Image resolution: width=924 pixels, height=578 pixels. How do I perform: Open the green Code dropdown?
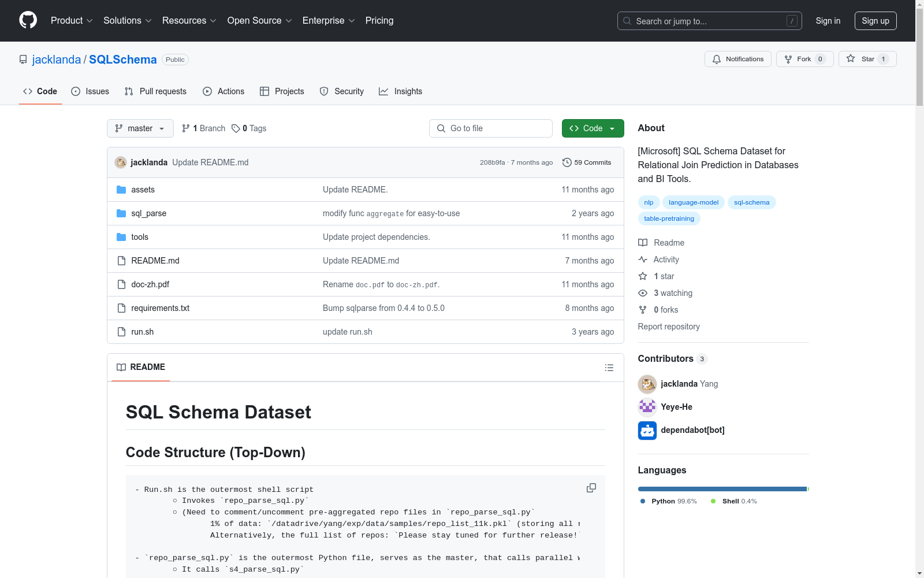click(x=593, y=128)
